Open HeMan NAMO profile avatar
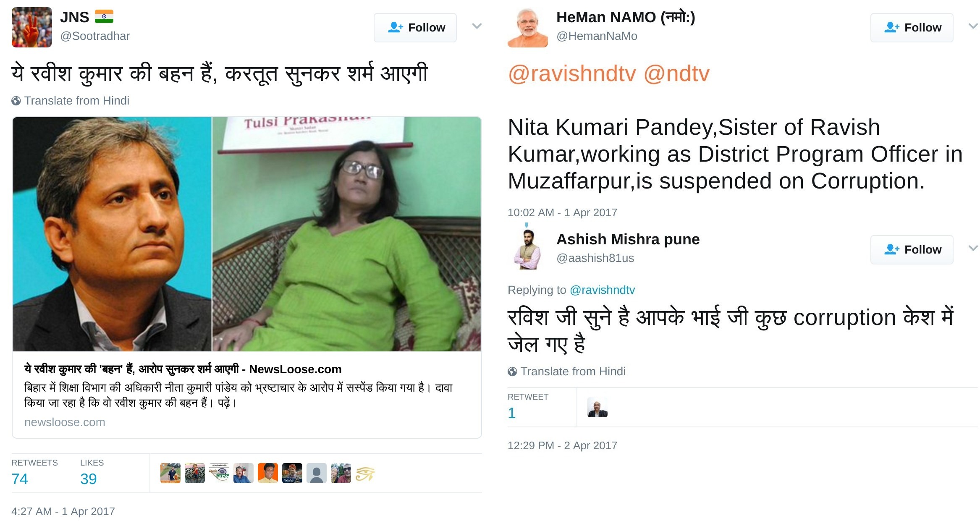980x526 pixels. coord(527,27)
